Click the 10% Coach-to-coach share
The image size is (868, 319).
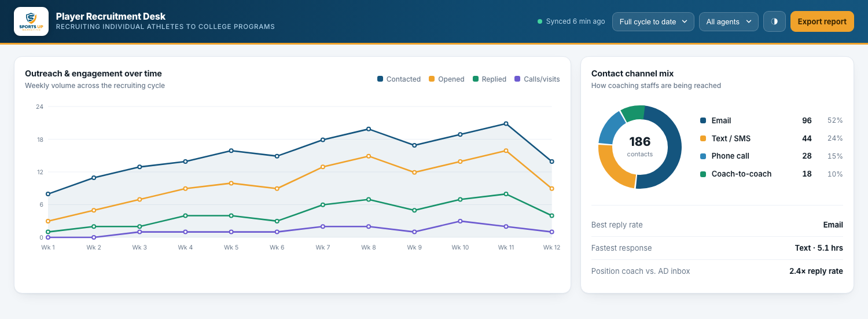(835, 174)
